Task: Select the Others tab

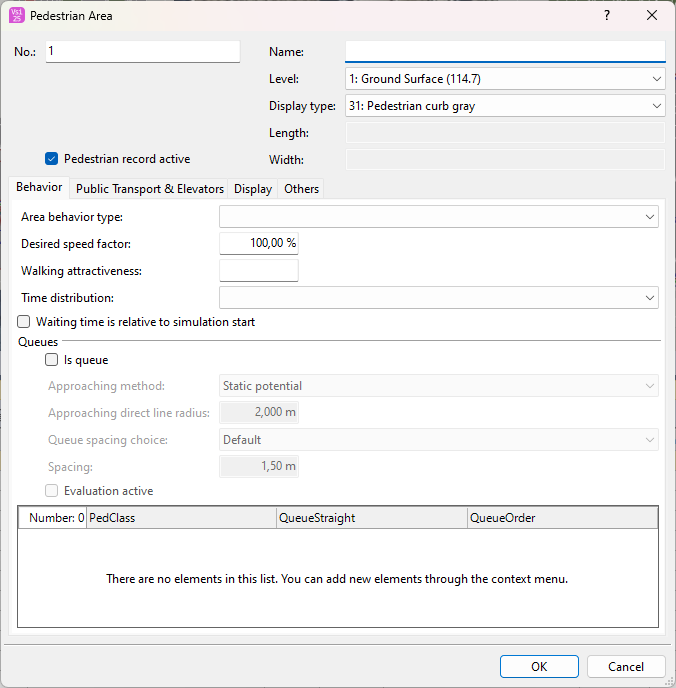Action: tap(301, 189)
